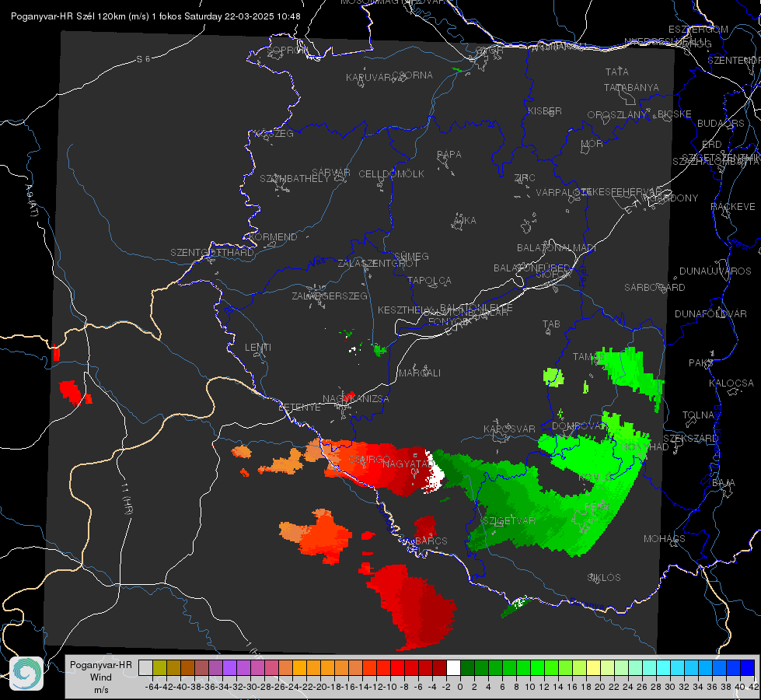761x700 pixels.
Task: Click the SZENTGOTTHARD label
Action: pyautogui.click(x=212, y=253)
